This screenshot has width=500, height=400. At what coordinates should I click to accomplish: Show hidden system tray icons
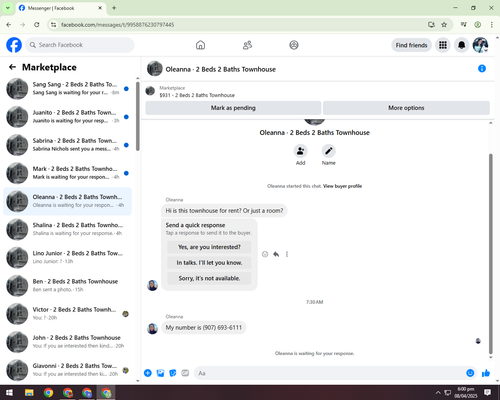tap(438, 393)
